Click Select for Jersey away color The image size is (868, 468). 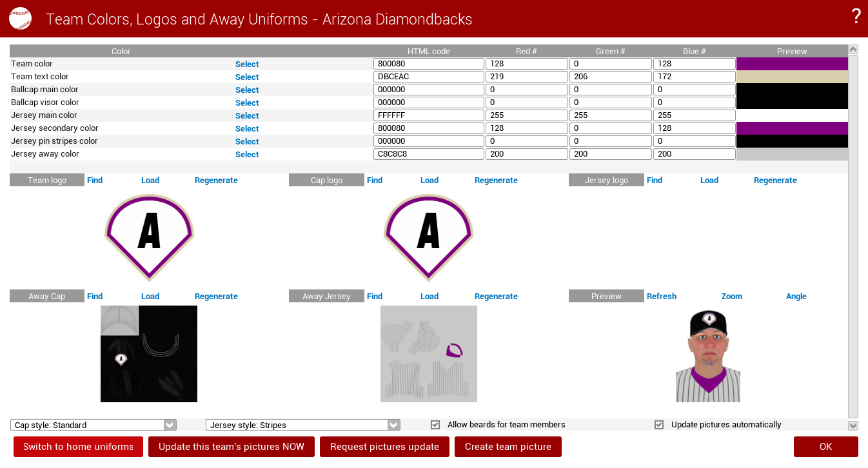pos(247,155)
